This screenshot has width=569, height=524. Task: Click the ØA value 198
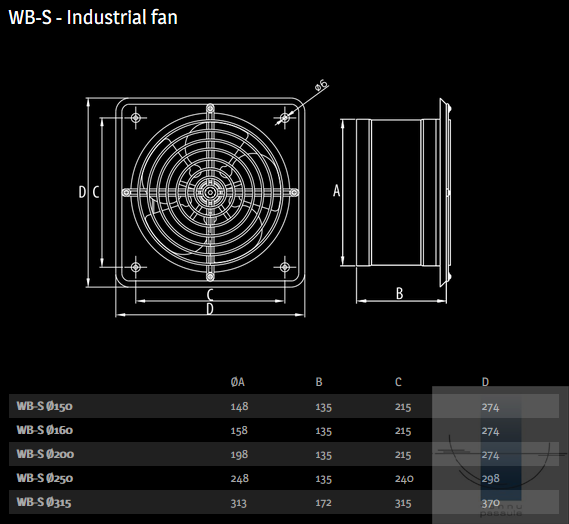[239, 454]
